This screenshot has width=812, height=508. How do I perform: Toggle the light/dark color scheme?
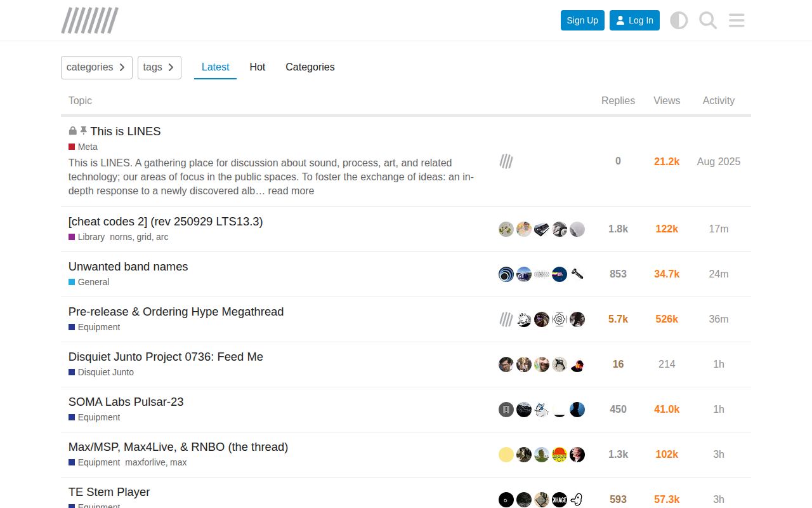[x=679, y=20]
